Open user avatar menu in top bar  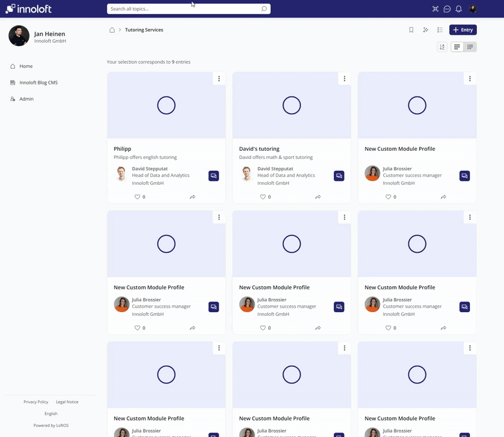tap(472, 9)
